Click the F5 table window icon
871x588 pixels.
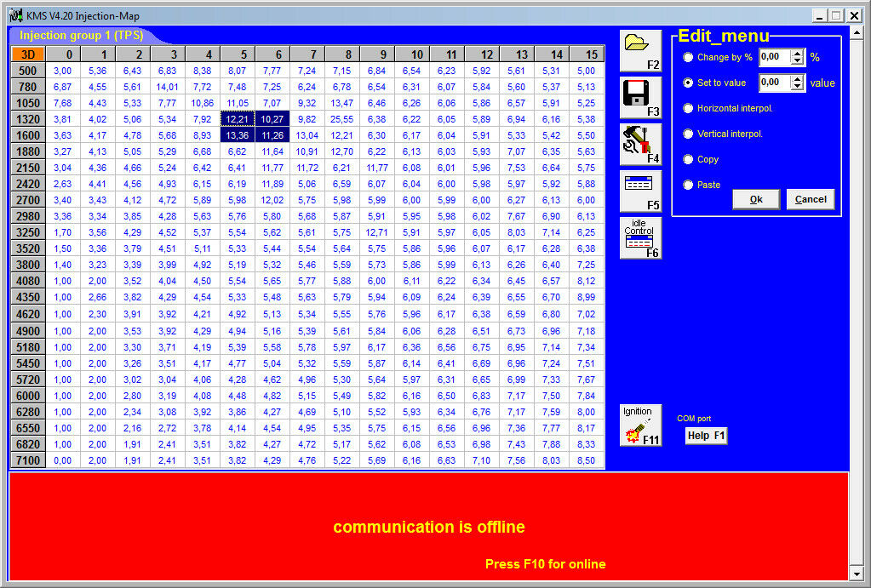(640, 191)
